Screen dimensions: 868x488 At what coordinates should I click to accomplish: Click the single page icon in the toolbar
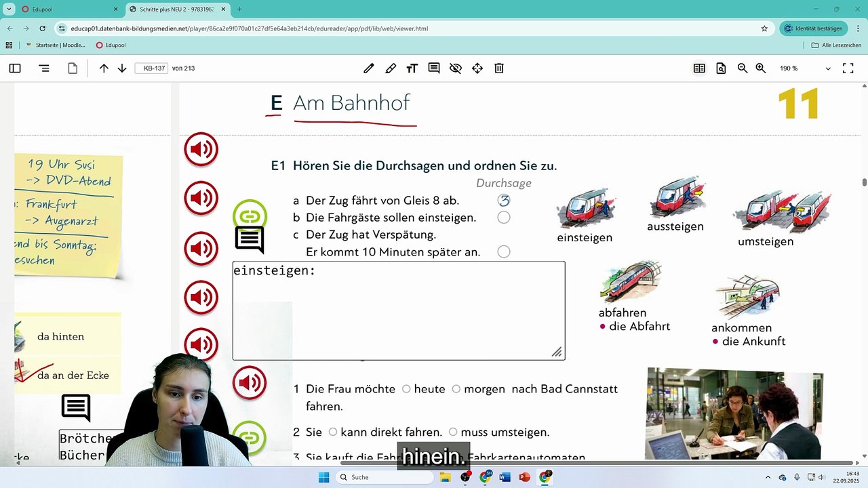tap(73, 68)
